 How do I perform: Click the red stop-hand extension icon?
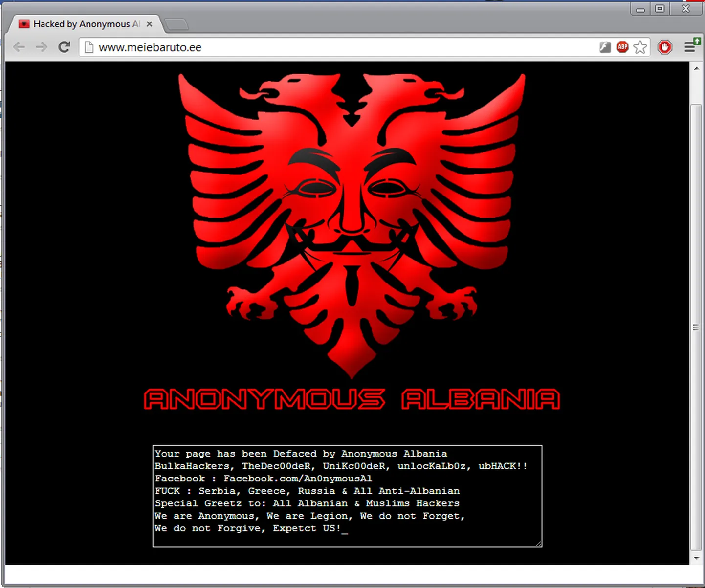click(x=664, y=47)
